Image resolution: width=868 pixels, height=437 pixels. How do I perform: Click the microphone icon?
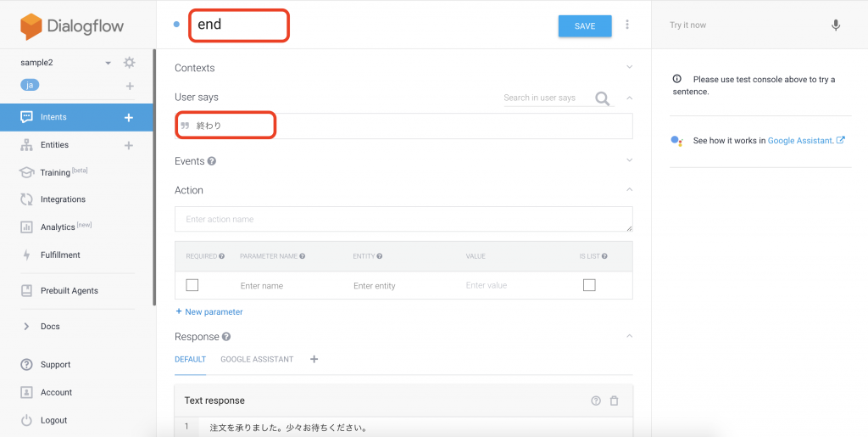click(836, 25)
